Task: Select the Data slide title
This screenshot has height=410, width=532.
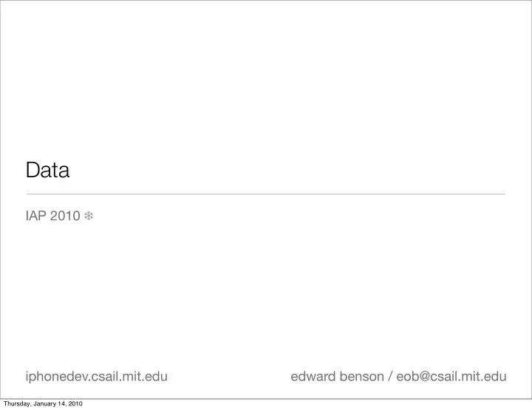Action: tap(47, 170)
